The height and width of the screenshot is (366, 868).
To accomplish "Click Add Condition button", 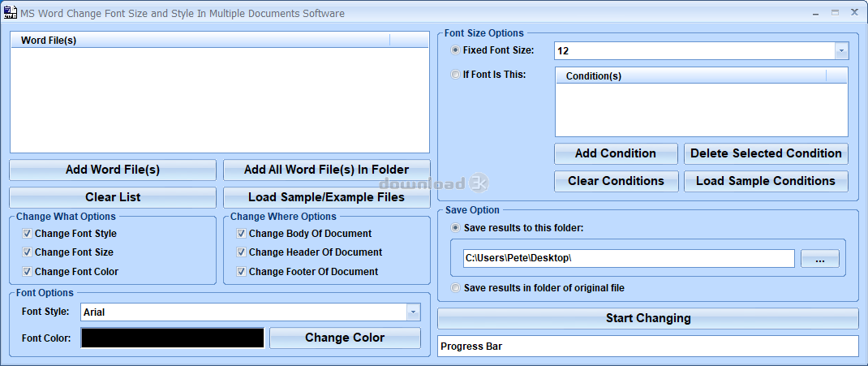I will pos(616,153).
